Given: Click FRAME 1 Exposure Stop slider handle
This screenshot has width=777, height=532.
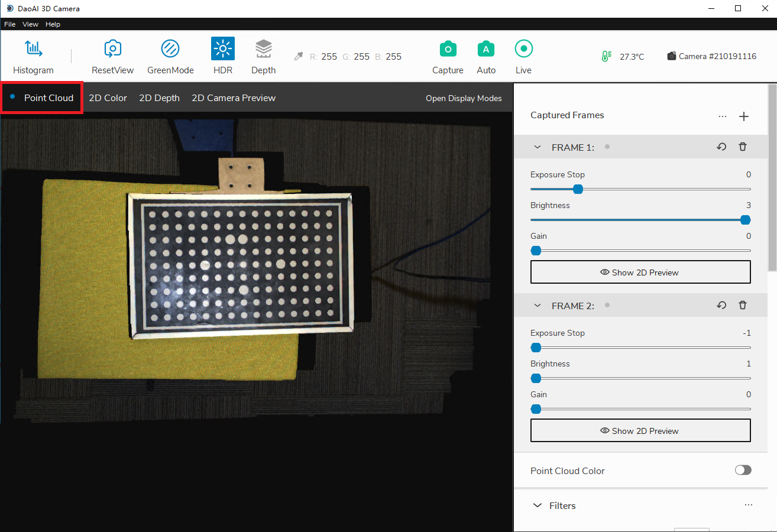Looking at the screenshot, I should click(x=578, y=189).
